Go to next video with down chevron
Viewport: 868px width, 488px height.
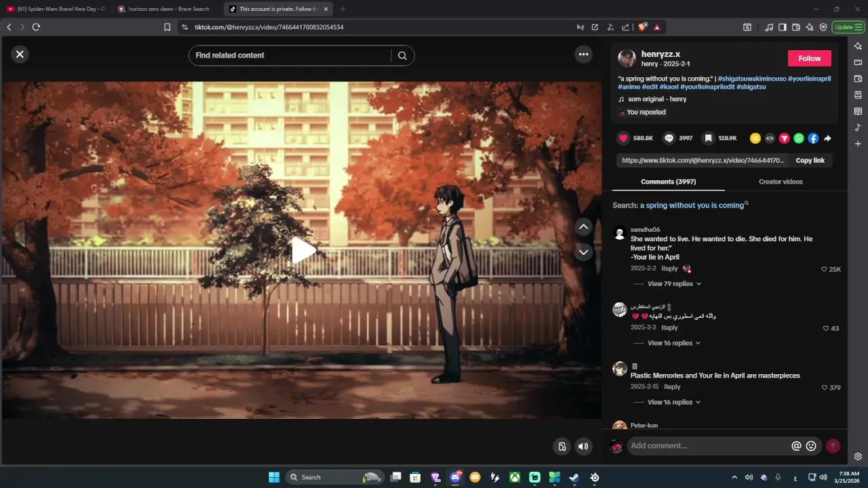(x=583, y=252)
